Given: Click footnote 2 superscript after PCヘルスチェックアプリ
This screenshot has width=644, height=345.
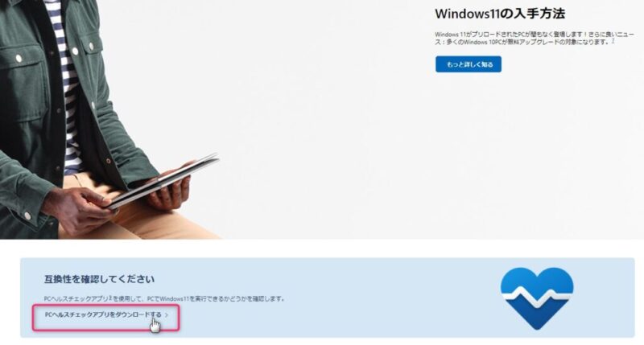Looking at the screenshot, I should (x=110, y=298).
